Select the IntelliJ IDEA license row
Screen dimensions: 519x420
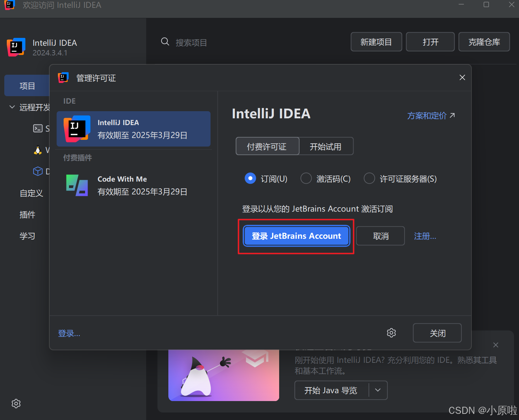click(x=134, y=129)
